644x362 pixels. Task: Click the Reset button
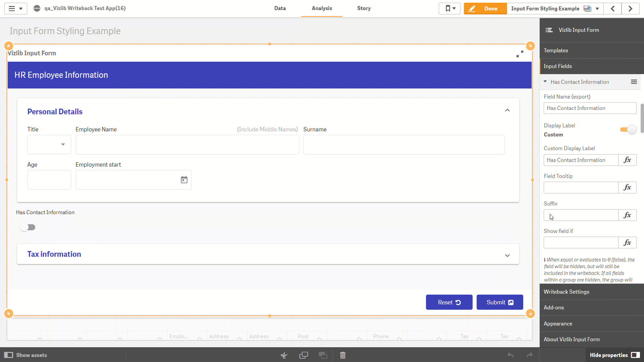click(449, 302)
